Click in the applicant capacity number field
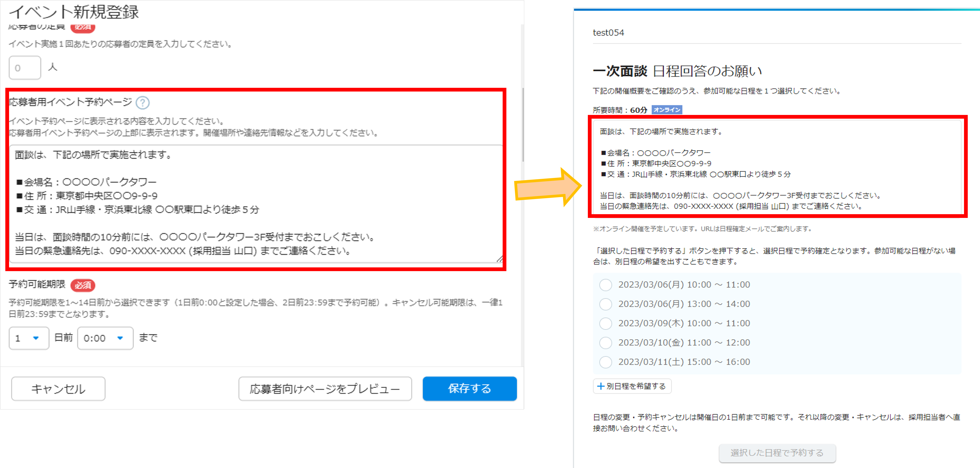 point(25,68)
